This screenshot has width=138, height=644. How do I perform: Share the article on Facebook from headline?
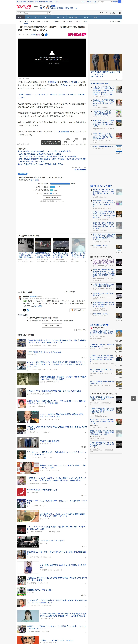(46, 35)
